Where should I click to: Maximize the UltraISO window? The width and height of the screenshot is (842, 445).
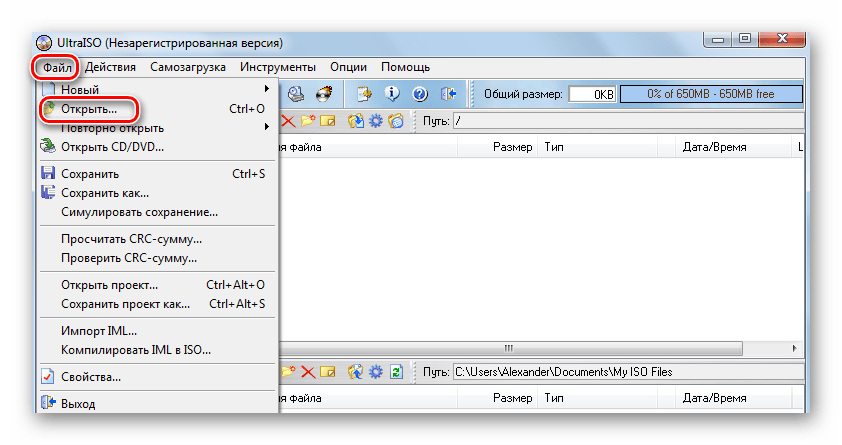(745, 39)
